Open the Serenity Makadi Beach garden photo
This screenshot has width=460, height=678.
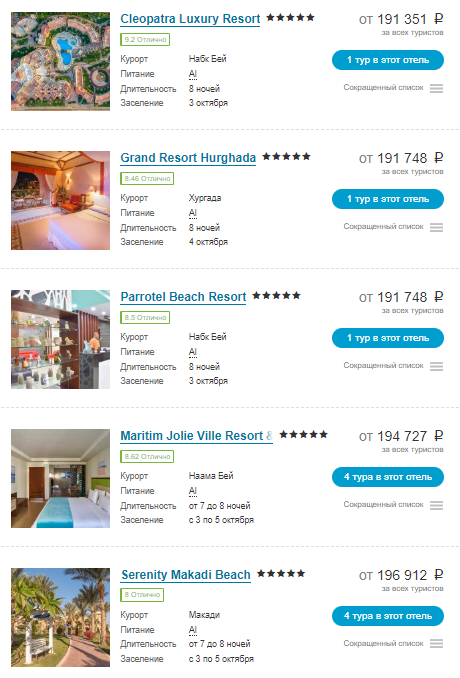[61, 617]
